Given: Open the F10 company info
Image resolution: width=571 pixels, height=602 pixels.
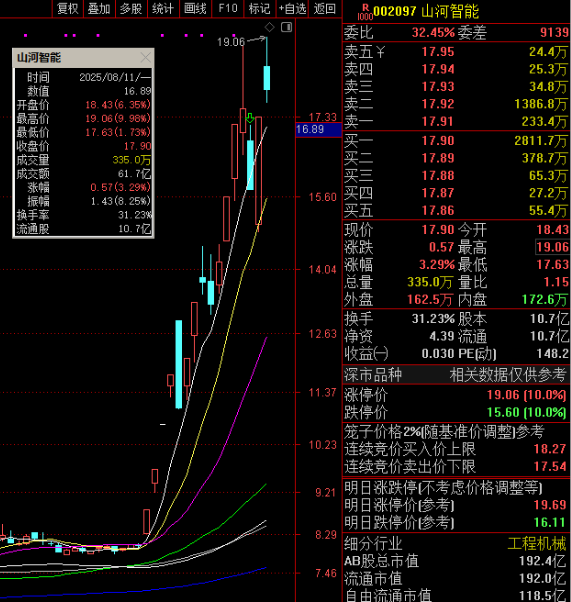Looking at the screenshot, I should pyautogui.click(x=228, y=8).
